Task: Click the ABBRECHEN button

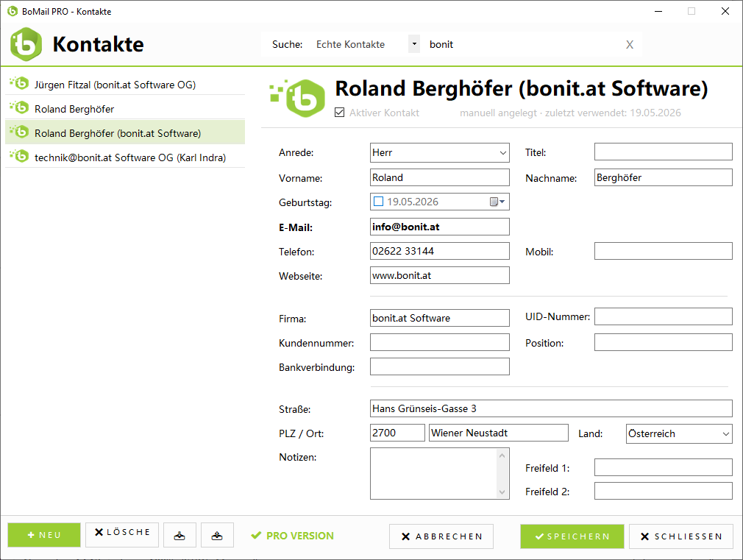Action: pyautogui.click(x=441, y=536)
